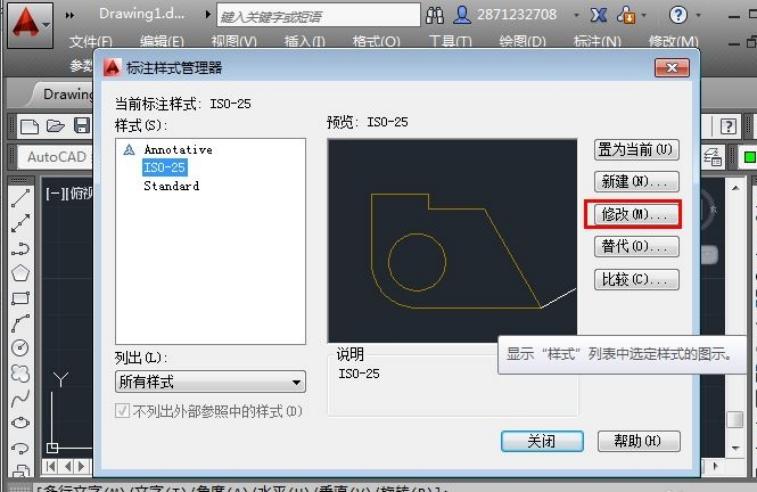
Task: Toggle 不列出外部参照中的样式 checkbox
Action: [122, 411]
